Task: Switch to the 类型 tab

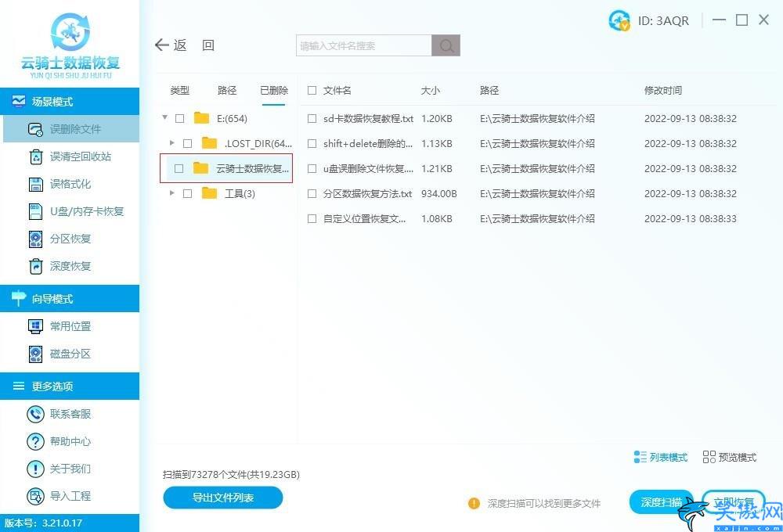Action: point(180,90)
